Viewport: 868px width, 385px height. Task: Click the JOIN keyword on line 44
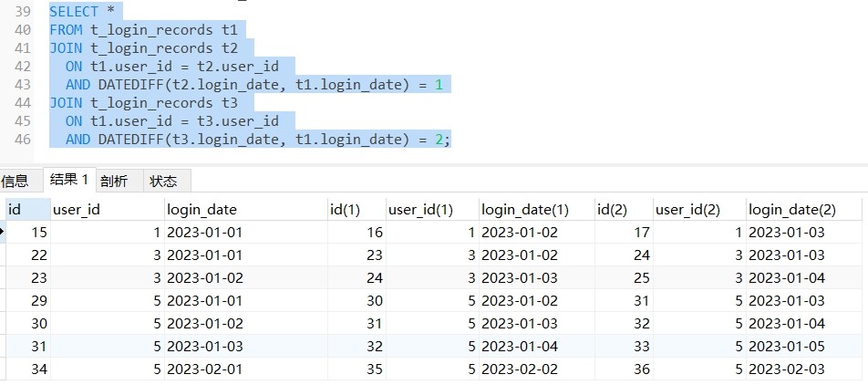(x=66, y=103)
